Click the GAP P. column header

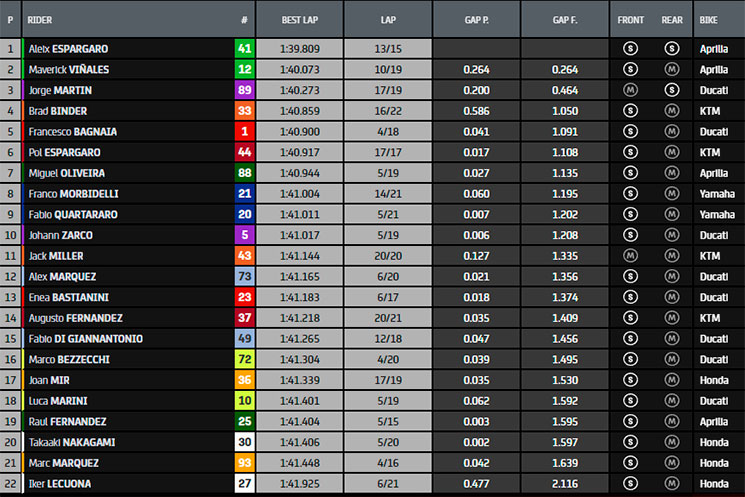pyautogui.click(x=476, y=19)
